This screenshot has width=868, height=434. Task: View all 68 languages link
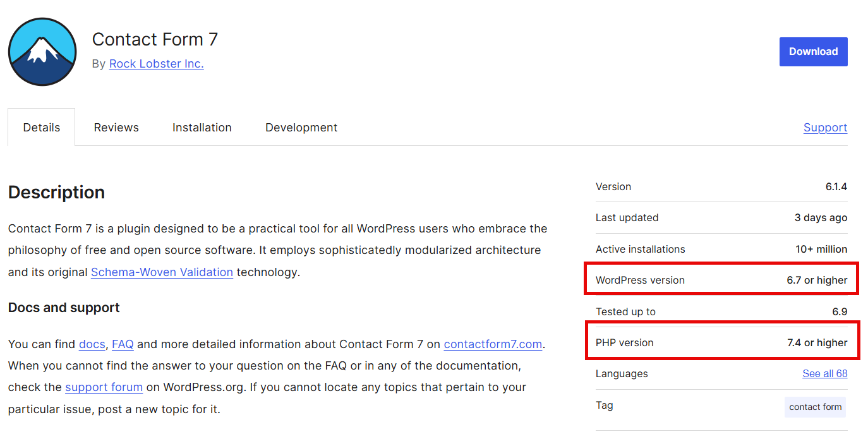(825, 373)
